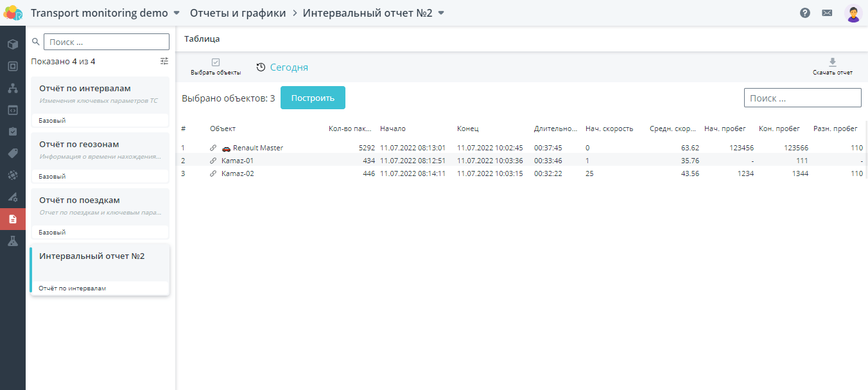The height and width of the screenshot is (390, 868).
Task: Sort by Кон. пробег column header
Action: [x=779, y=129]
